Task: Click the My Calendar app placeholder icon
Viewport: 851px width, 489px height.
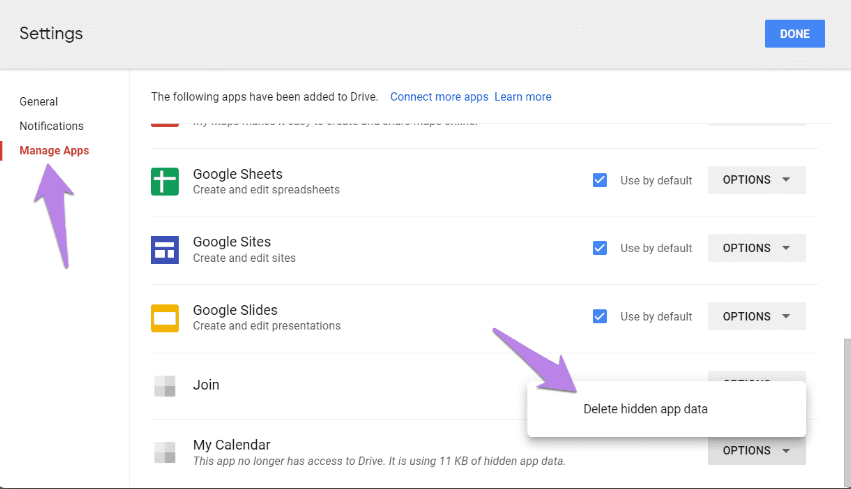Action: 165,452
